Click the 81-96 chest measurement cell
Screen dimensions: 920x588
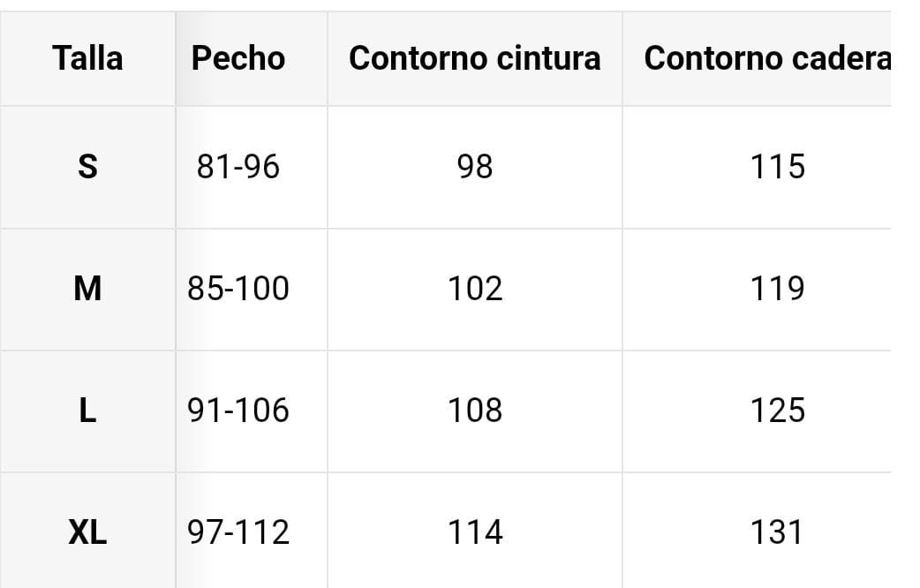[x=238, y=166]
